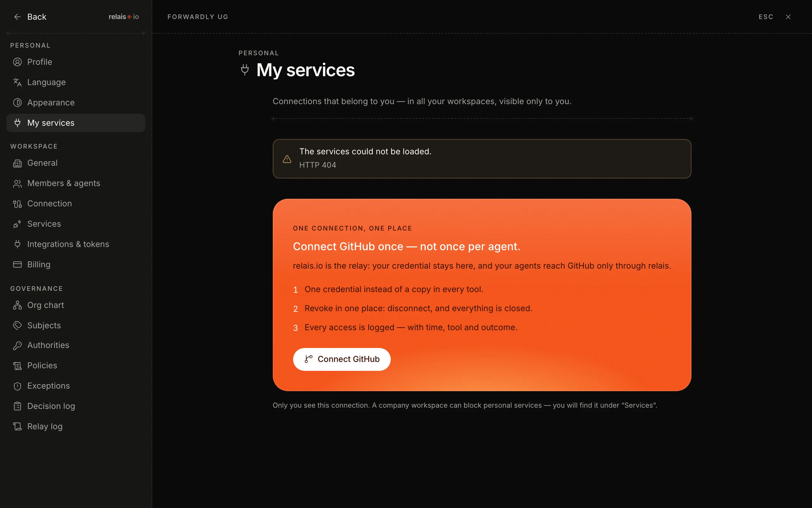The height and width of the screenshot is (508, 812).
Task: Click the Authorities key icon
Action: (17, 345)
